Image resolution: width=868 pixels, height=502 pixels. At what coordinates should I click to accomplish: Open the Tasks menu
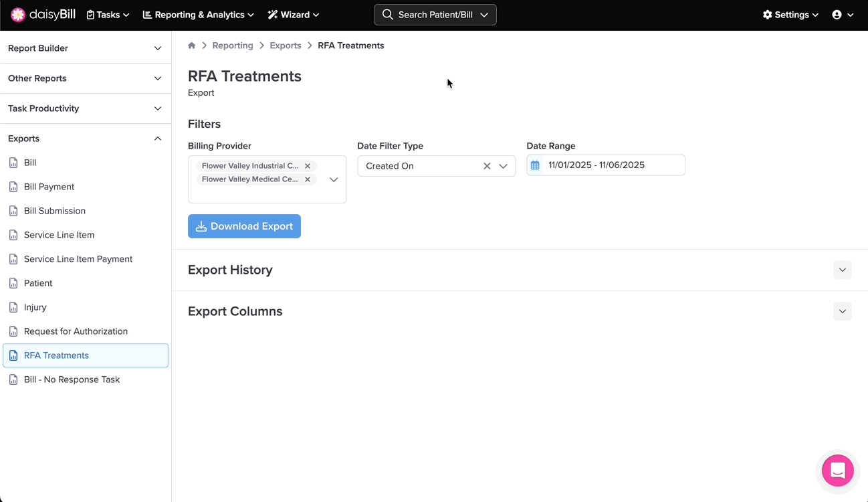pos(108,15)
